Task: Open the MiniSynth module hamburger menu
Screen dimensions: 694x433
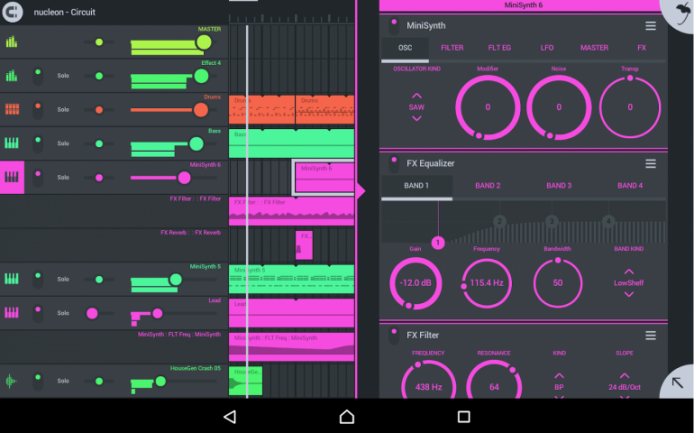Action: (651, 25)
